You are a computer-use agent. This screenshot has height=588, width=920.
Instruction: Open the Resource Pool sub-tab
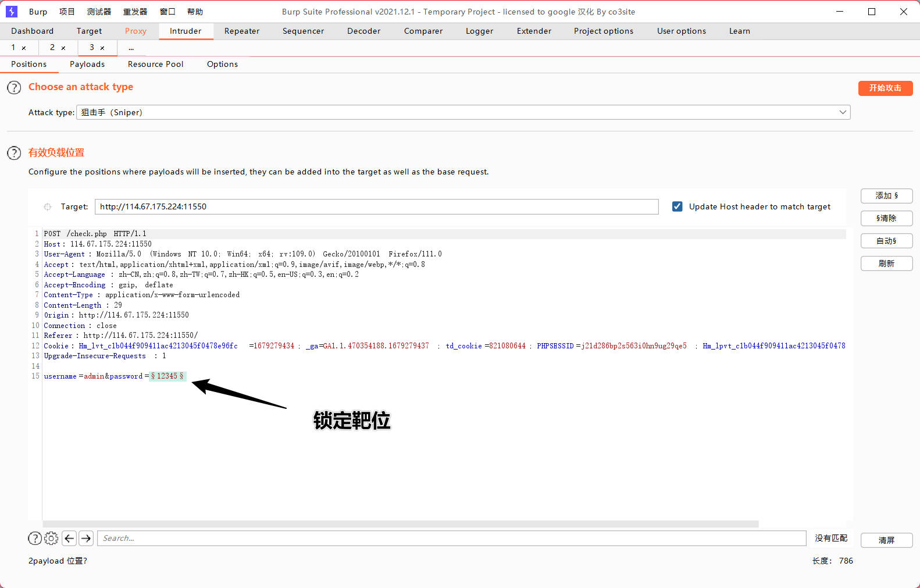coord(155,64)
